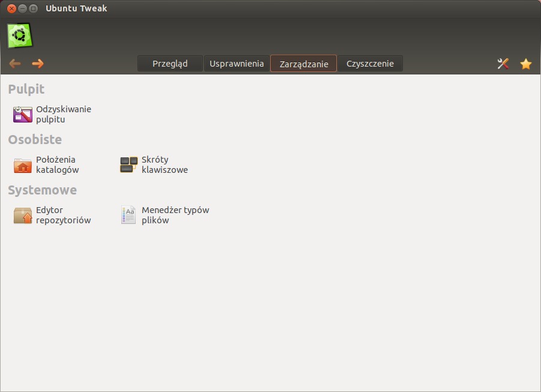Screen dimensions: 541x392
Task: Open the Edytor repozytoriów package icon
Action: click(x=23, y=216)
